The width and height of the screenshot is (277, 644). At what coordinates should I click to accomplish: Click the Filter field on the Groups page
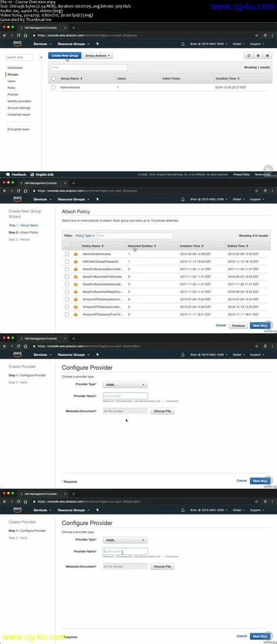89,68
